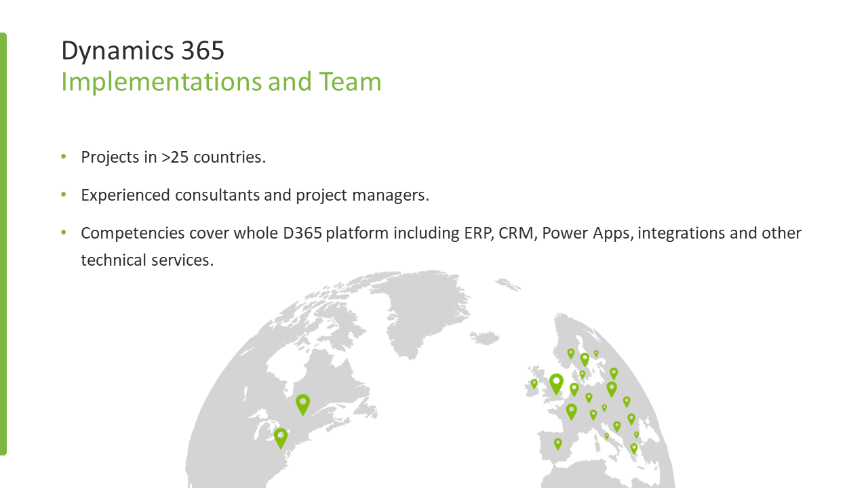Viewport: 868px width, 488px height.
Task: Select the "Dynamics 365" title text
Action: 143,50
